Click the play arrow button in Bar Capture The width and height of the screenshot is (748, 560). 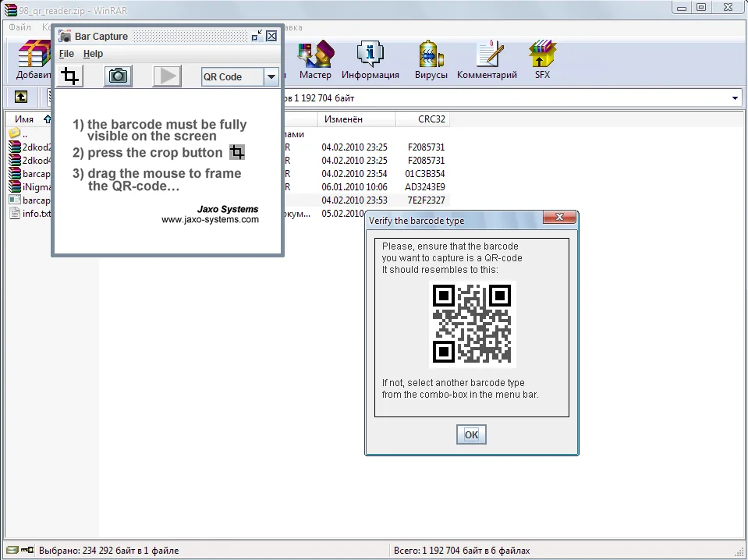click(167, 76)
